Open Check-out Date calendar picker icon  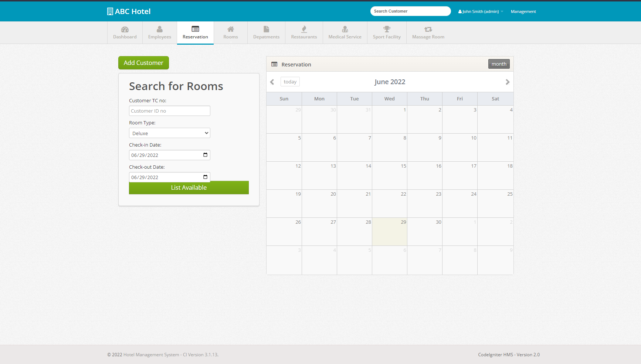point(205,177)
